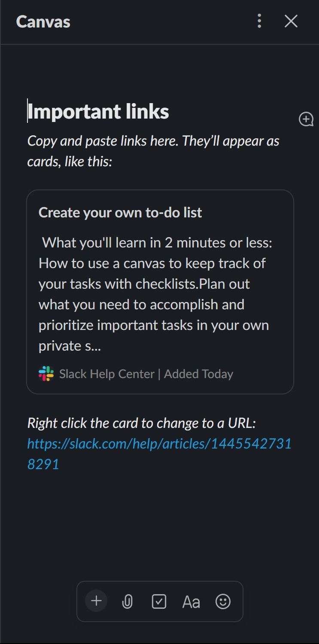The height and width of the screenshot is (644, 319).
Task: Open the emoji picker
Action: pos(223,601)
